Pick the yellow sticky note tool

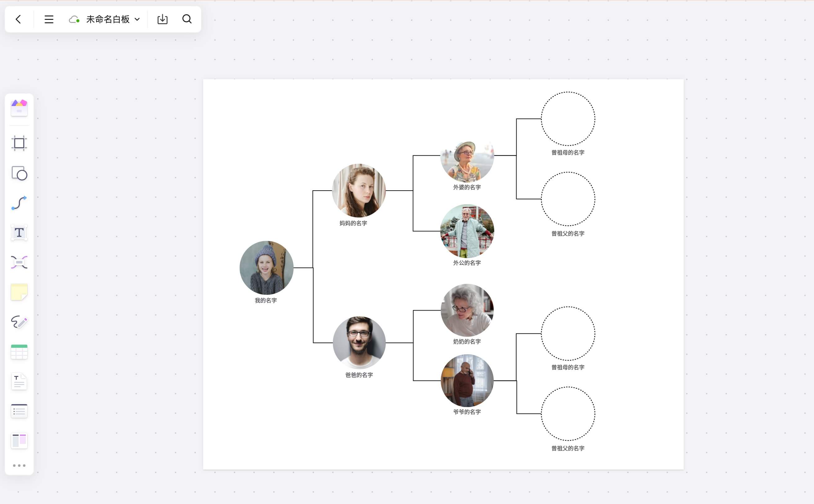pyautogui.click(x=19, y=292)
